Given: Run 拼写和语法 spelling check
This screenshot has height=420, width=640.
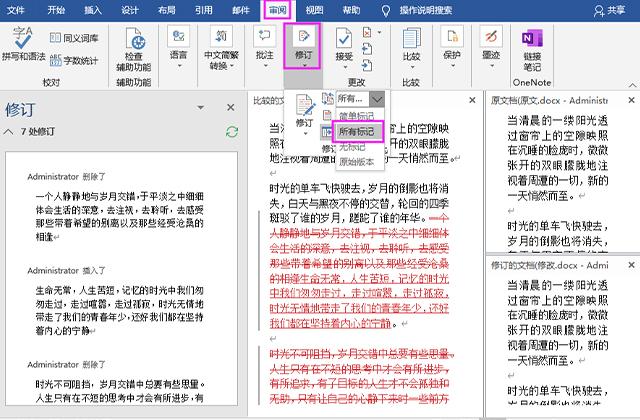Looking at the screenshot, I should click(x=23, y=44).
